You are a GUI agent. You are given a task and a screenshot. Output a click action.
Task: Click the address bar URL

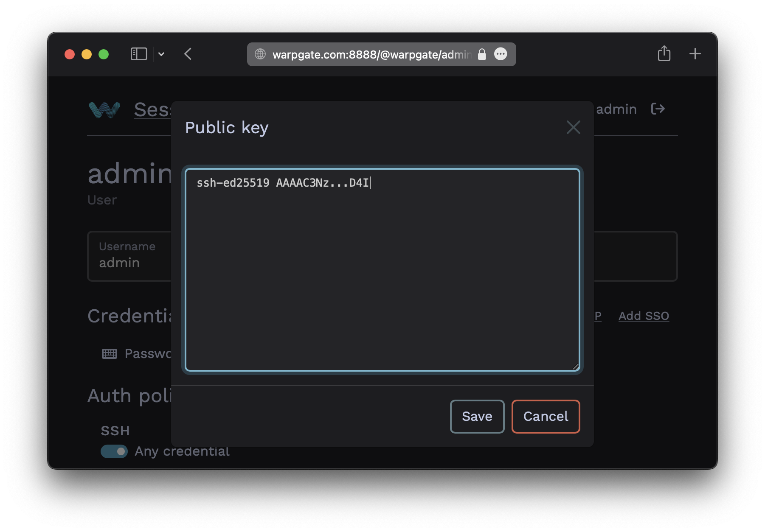(x=372, y=54)
